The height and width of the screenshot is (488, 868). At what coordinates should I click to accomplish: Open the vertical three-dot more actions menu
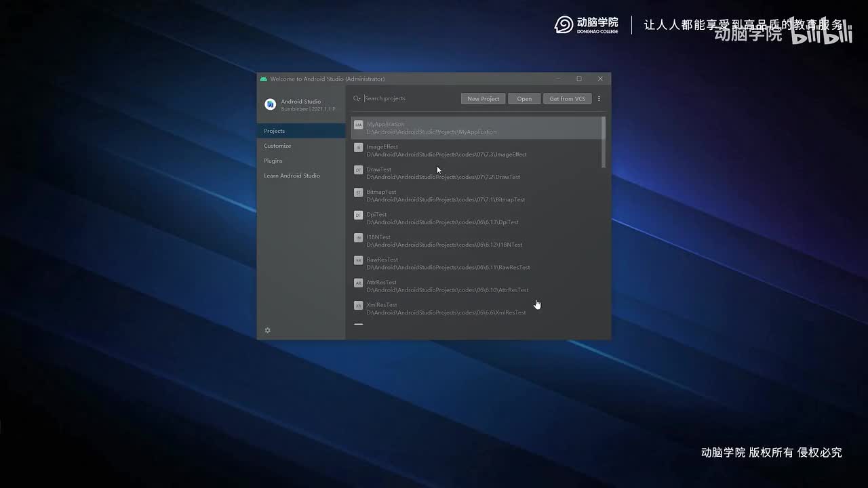[x=599, y=99]
